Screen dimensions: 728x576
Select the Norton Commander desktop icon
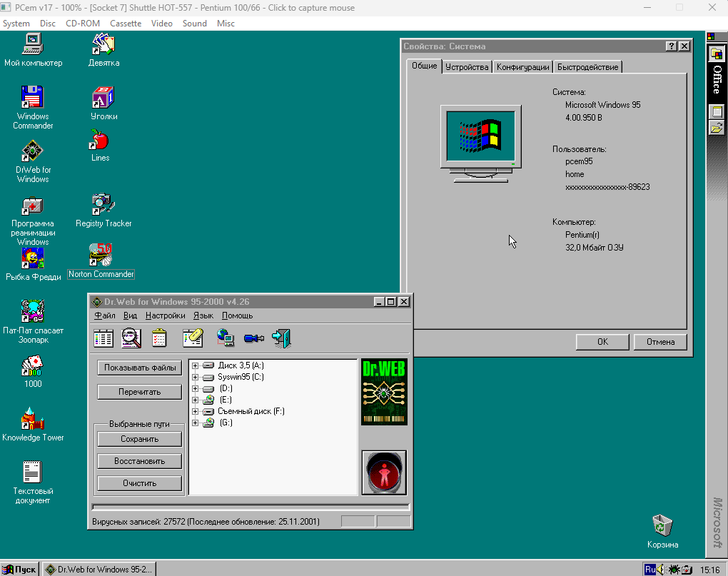coord(101,255)
